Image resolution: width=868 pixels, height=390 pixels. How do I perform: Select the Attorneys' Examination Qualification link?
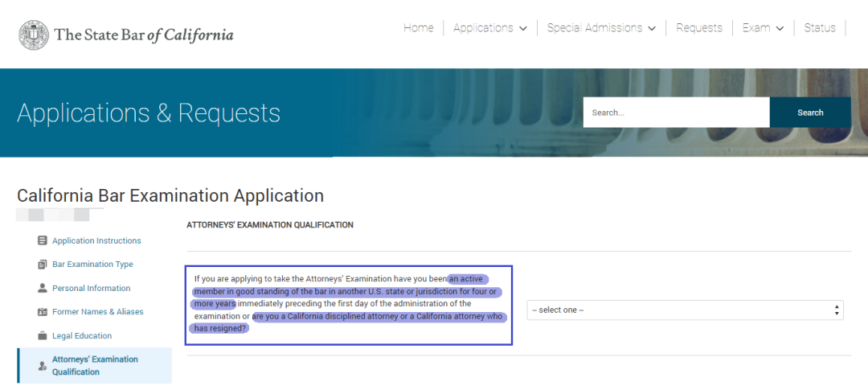click(x=95, y=366)
